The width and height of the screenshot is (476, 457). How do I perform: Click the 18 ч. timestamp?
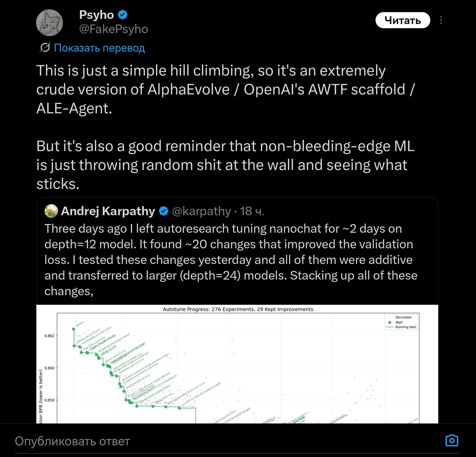(x=252, y=211)
